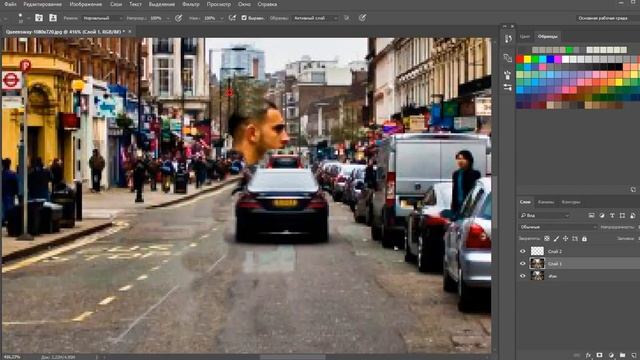Filter layers by smart objects icon
This screenshot has height=360, width=640.
pyautogui.click(x=632, y=216)
